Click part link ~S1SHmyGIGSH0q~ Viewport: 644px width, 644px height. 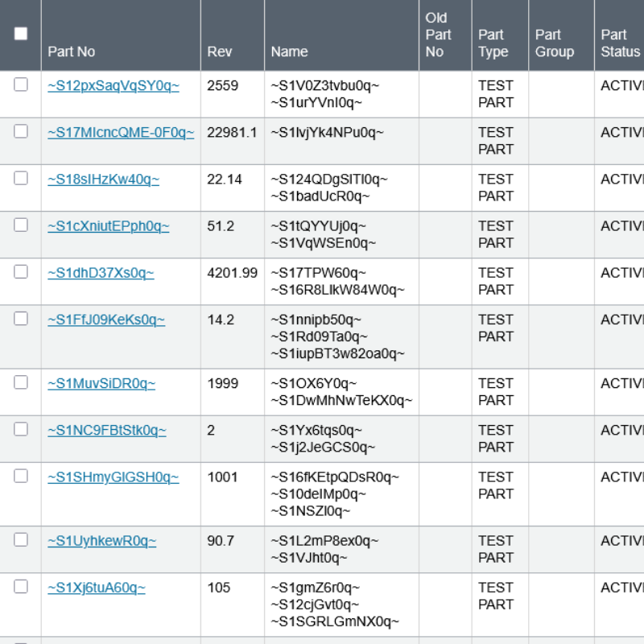(114, 477)
